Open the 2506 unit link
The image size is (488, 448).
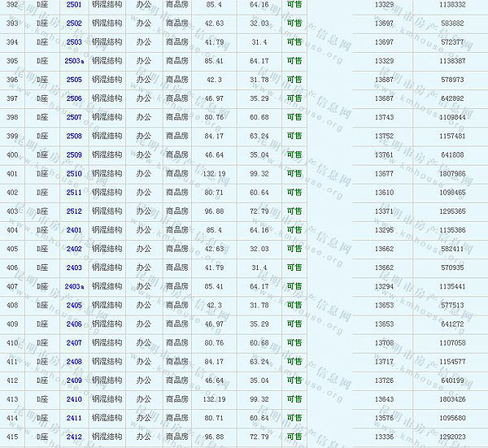coord(74,98)
